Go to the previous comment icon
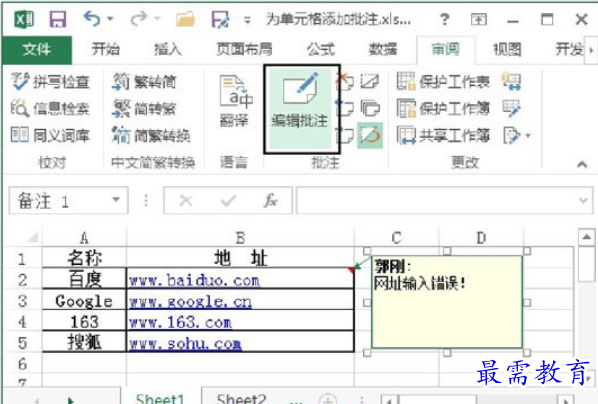 pyautogui.click(x=345, y=108)
